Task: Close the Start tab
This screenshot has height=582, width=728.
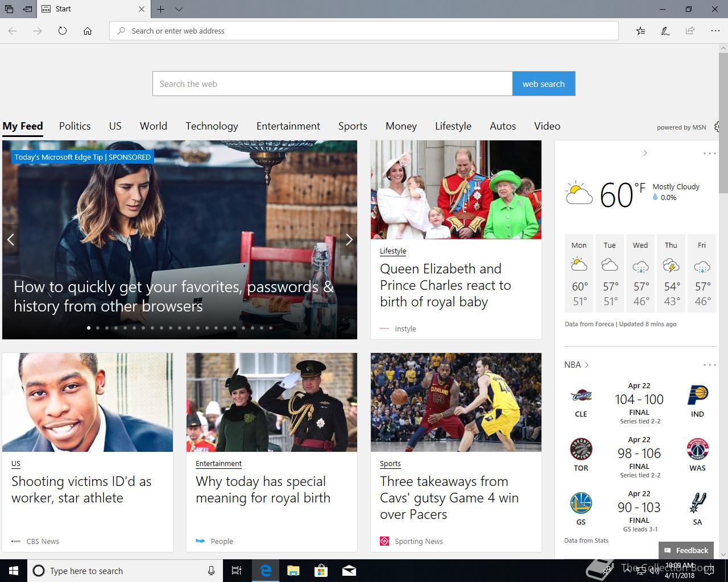Action: (142, 9)
